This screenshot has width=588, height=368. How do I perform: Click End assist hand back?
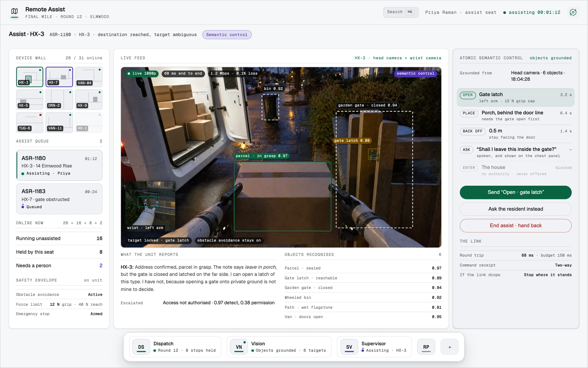(x=515, y=225)
